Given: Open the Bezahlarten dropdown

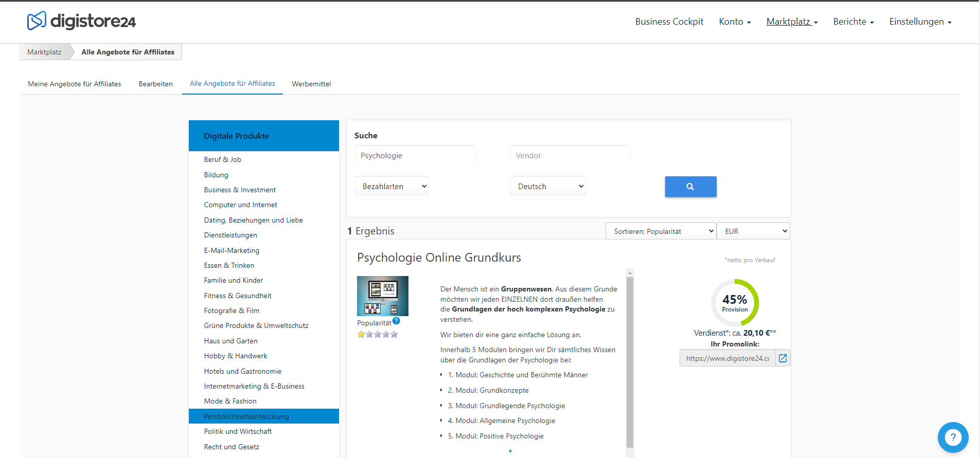Looking at the screenshot, I should point(391,186).
